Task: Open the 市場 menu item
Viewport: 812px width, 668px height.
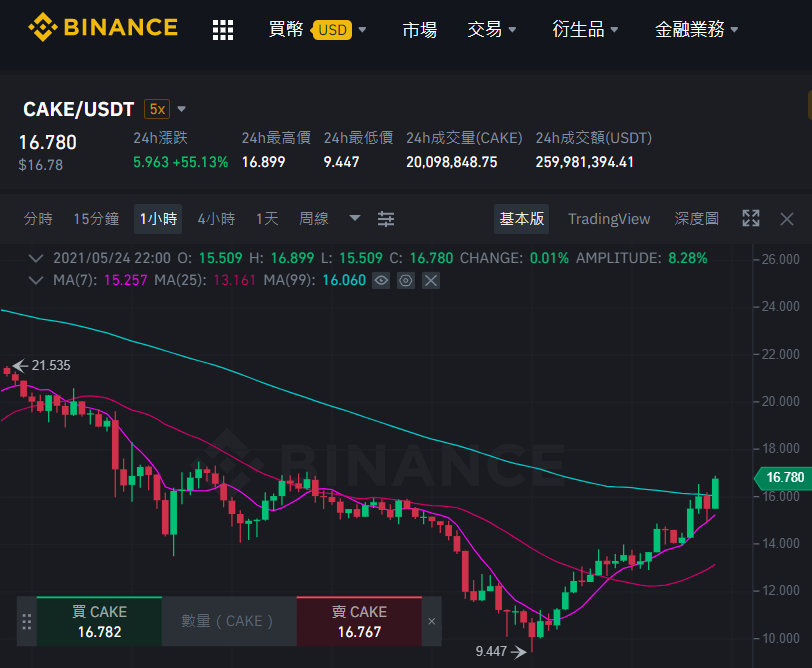Action: click(x=419, y=30)
